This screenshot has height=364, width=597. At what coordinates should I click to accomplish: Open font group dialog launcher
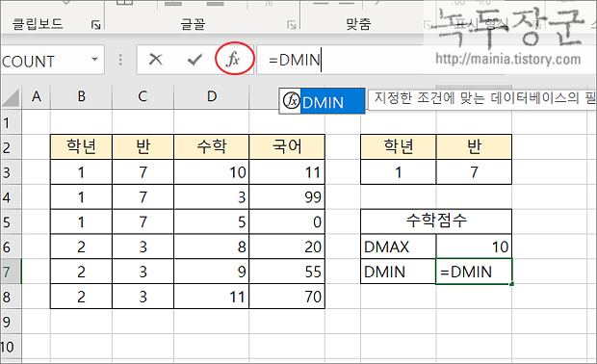pyautogui.click(x=292, y=25)
